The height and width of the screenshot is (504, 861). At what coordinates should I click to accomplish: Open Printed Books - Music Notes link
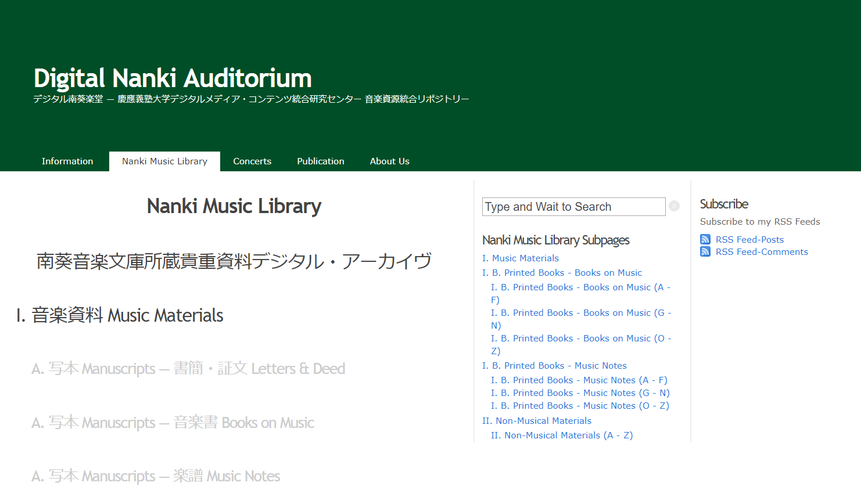click(555, 365)
